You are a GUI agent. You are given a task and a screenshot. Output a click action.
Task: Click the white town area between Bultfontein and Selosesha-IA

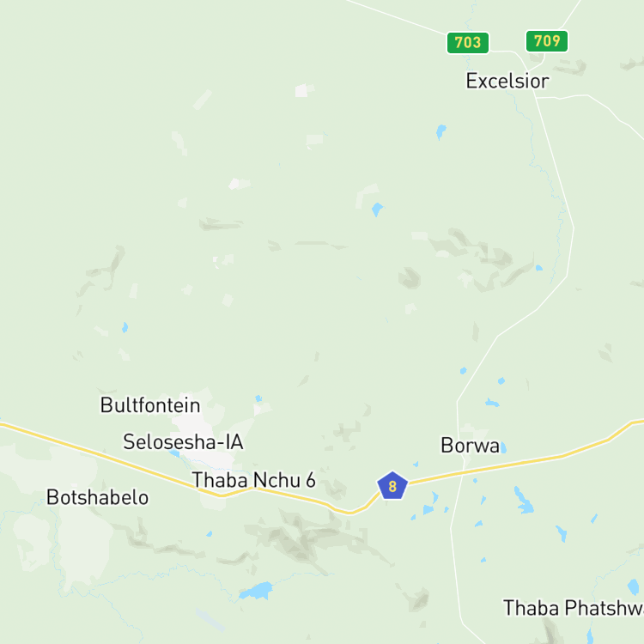coord(193,423)
